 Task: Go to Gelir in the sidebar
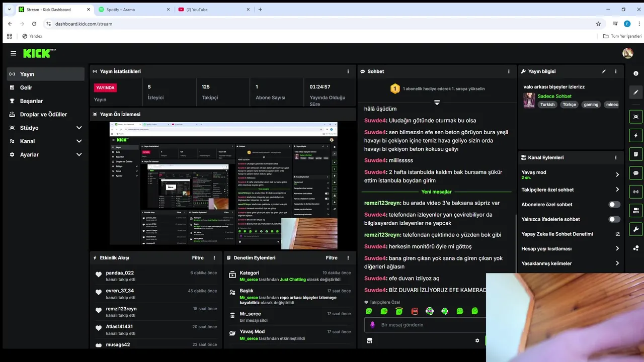click(46, 87)
